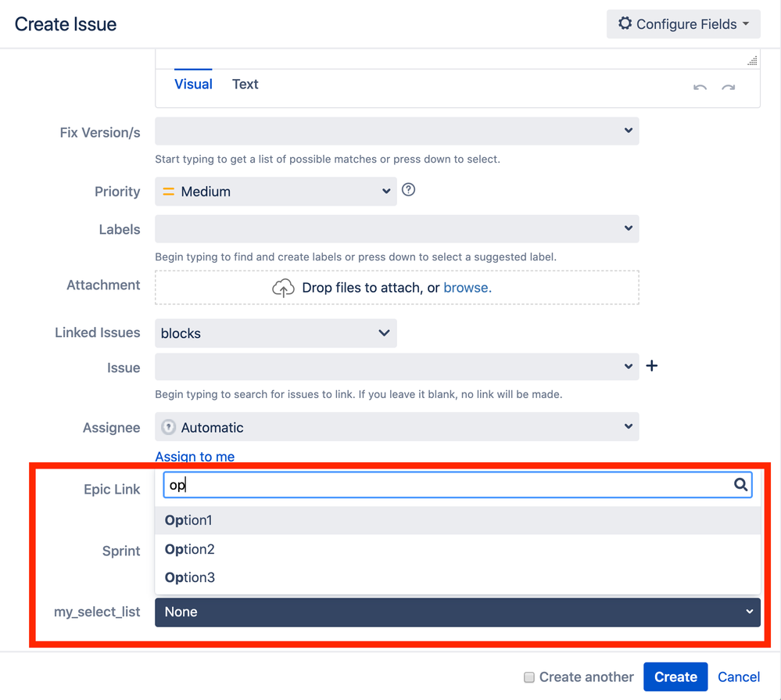
Task: Click the blue Create button
Action: (675, 677)
